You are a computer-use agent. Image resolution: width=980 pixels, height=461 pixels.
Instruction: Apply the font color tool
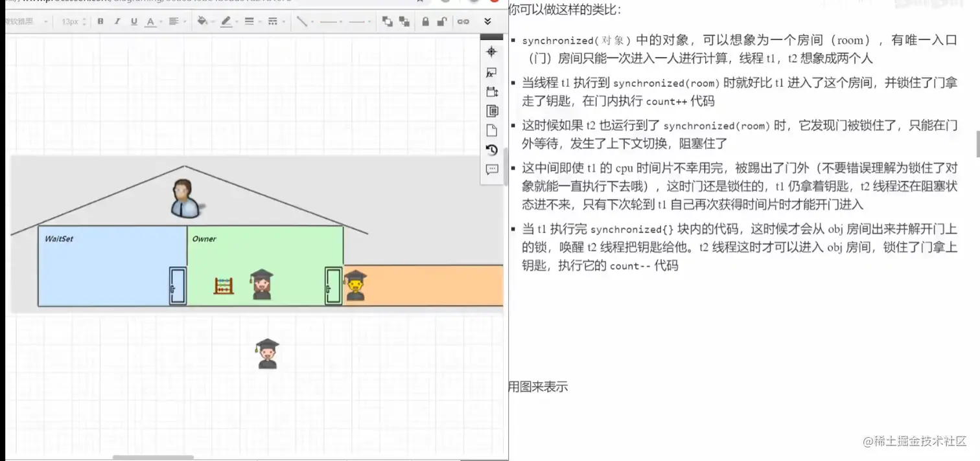point(150,22)
